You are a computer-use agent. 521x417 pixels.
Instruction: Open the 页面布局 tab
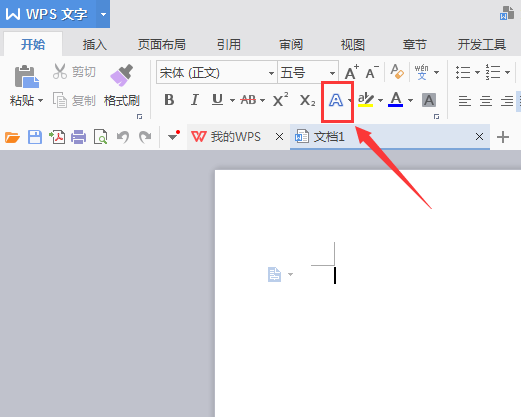point(162,45)
